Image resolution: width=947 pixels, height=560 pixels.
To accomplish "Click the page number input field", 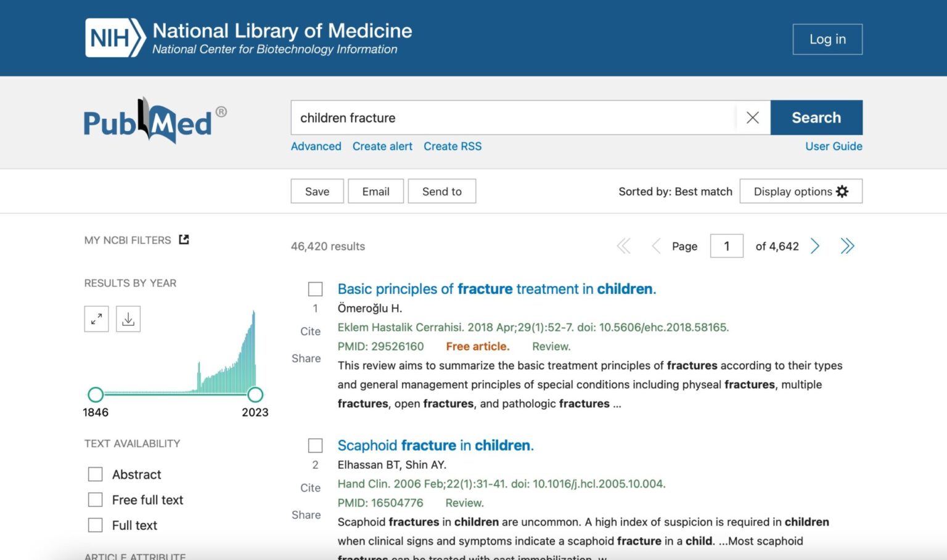I will (x=726, y=246).
